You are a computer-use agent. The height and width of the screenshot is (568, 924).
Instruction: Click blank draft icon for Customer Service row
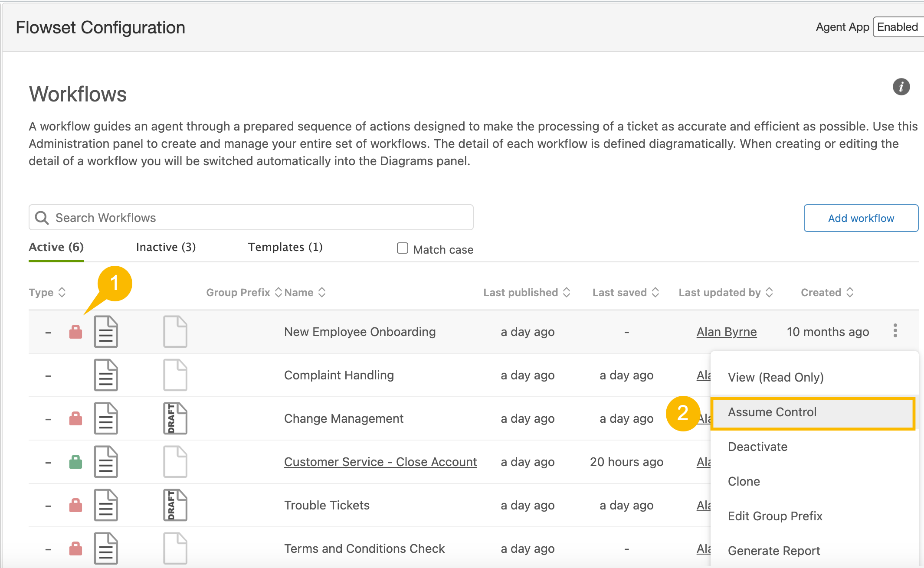tap(175, 462)
